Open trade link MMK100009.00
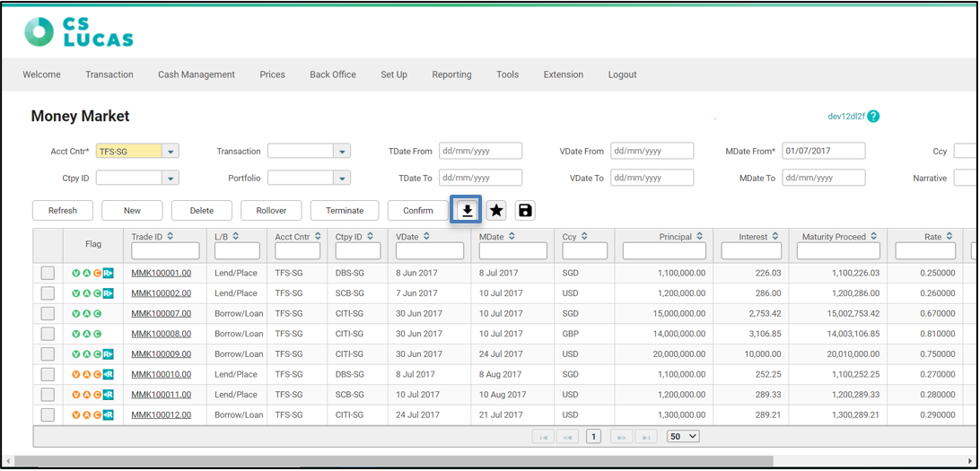This screenshot has height=471, width=980. 161,354
